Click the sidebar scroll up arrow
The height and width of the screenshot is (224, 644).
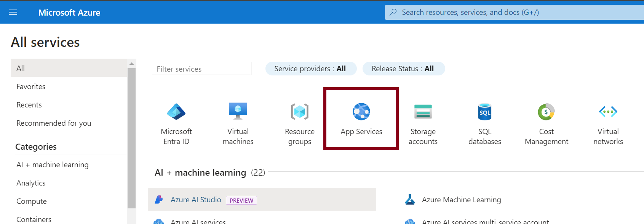(131, 64)
